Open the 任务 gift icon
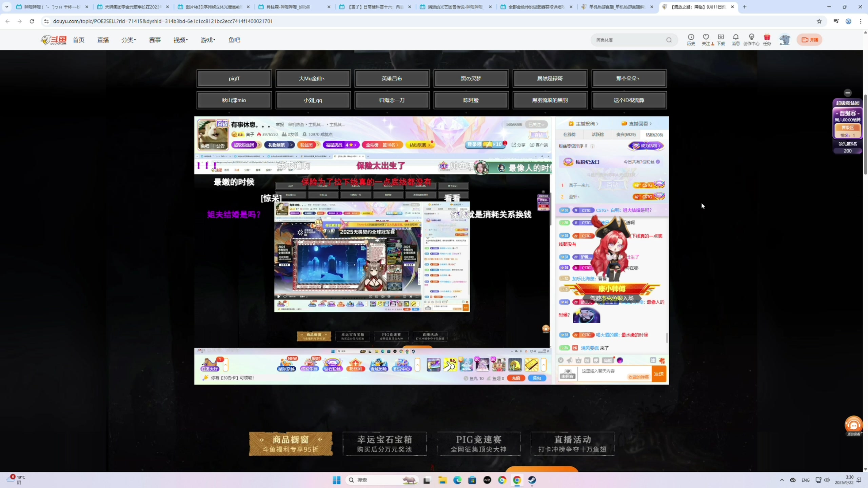This screenshot has width=868, height=488. pos(767,39)
